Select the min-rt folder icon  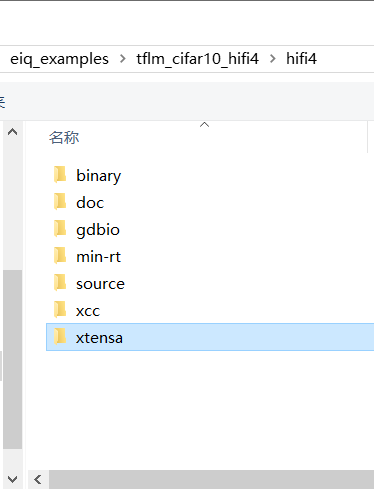click(x=60, y=255)
